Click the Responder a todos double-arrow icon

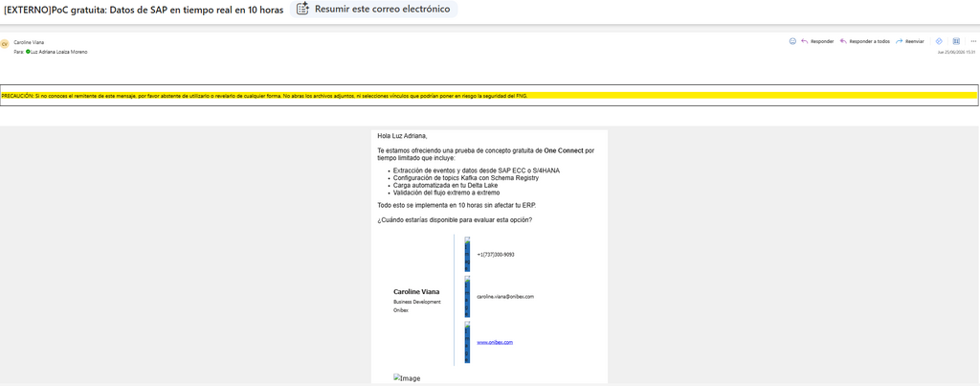pyautogui.click(x=843, y=41)
